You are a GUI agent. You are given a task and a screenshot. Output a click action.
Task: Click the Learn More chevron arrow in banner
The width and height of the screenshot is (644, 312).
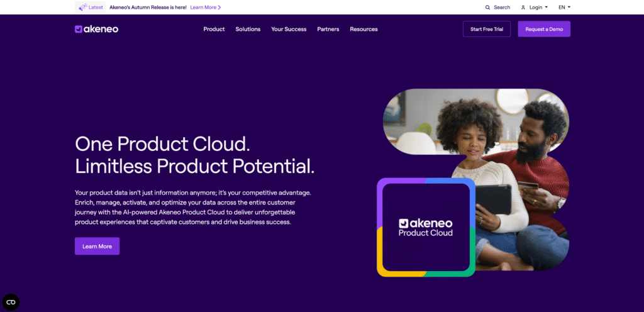(x=219, y=8)
